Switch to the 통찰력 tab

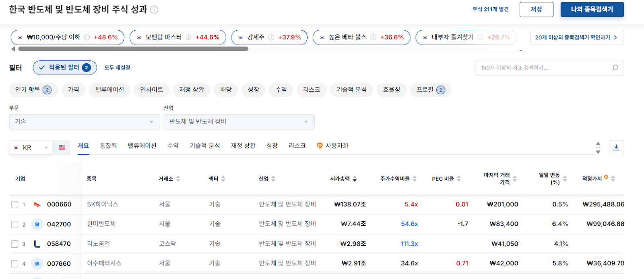tap(108, 146)
